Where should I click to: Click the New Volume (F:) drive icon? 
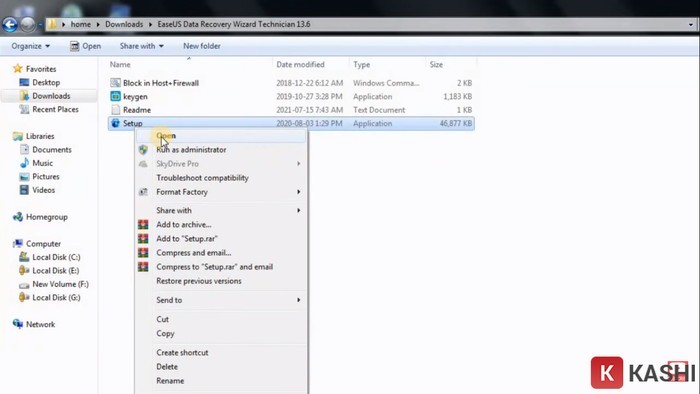[24, 284]
